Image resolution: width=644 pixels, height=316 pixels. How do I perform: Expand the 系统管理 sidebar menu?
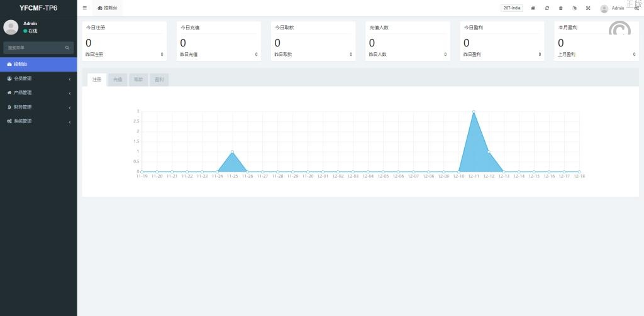tap(38, 121)
